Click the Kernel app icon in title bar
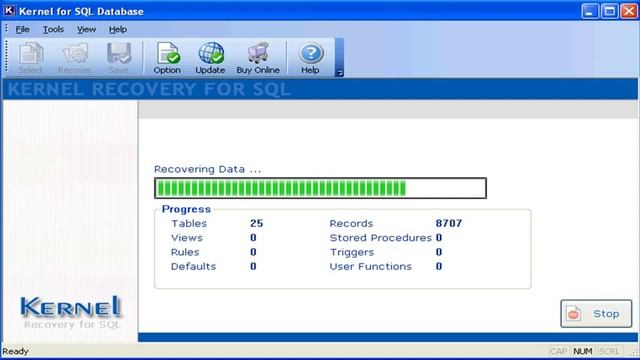 coord(9,11)
